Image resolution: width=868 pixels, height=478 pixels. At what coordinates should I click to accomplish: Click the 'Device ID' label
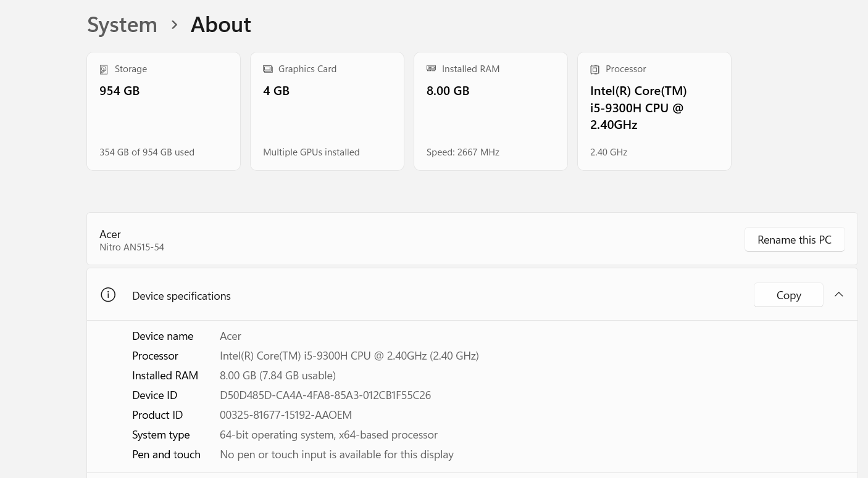pos(154,395)
